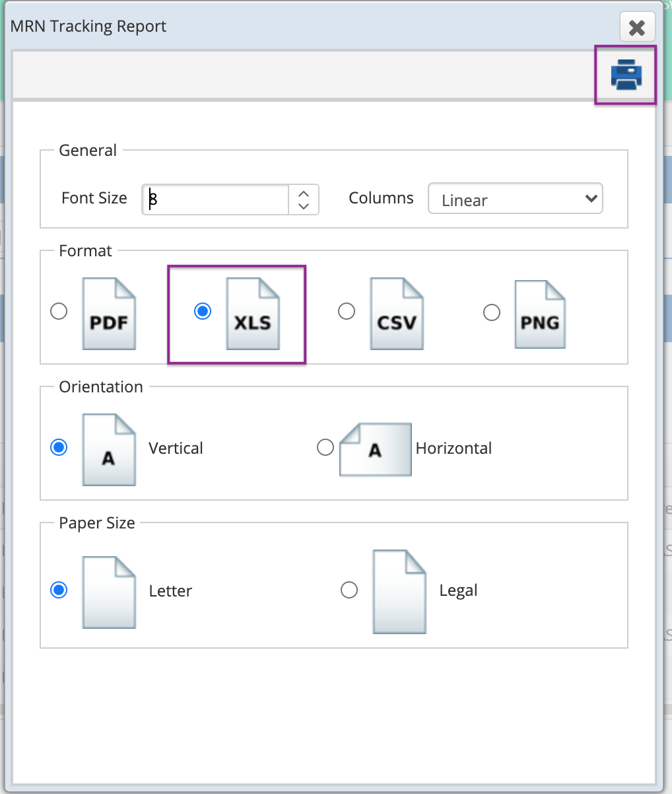
Task: Select the CSV format icon
Action: (397, 312)
